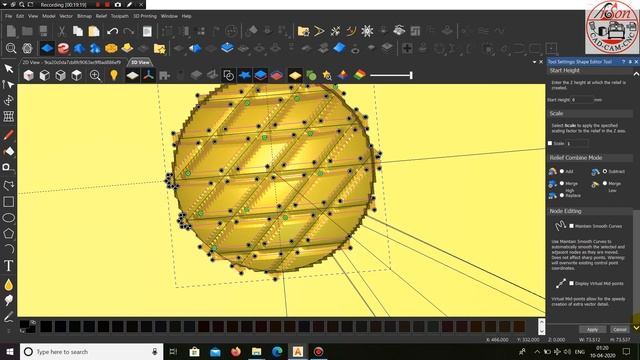640x360 pixels.
Task: Click the red swirl Create Shape icon
Action: coord(63,49)
